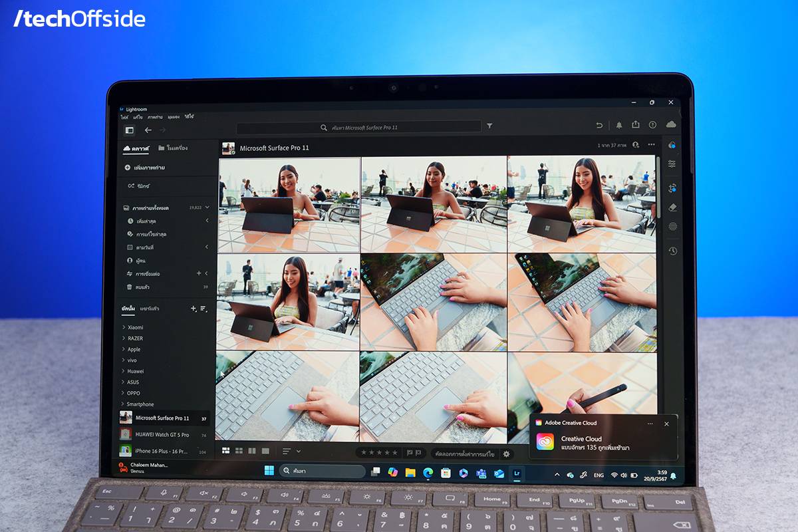Open HUAWEI Watch GT 5 Pro album
Image resolution: width=798 pixels, height=532 pixels.
pos(164,435)
